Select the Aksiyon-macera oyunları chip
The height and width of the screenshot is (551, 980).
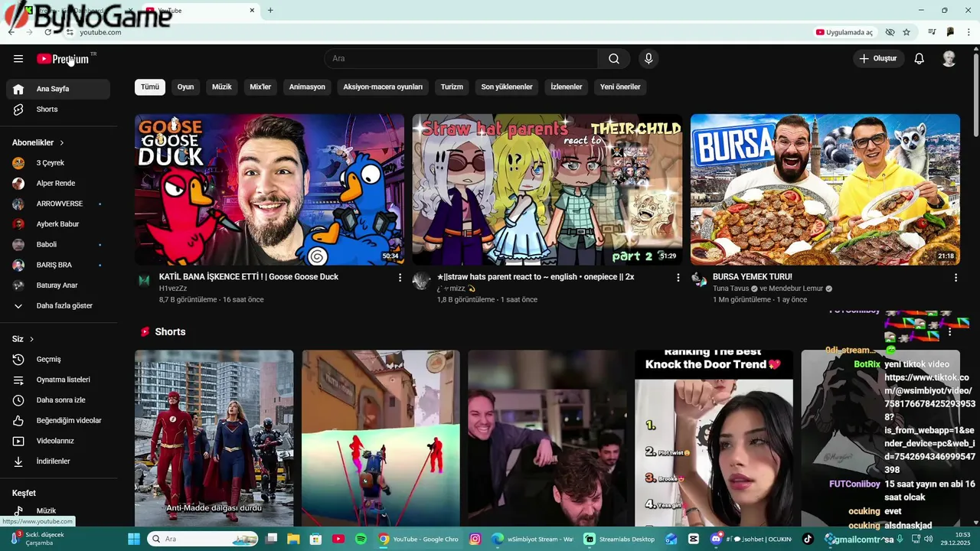pyautogui.click(x=383, y=87)
